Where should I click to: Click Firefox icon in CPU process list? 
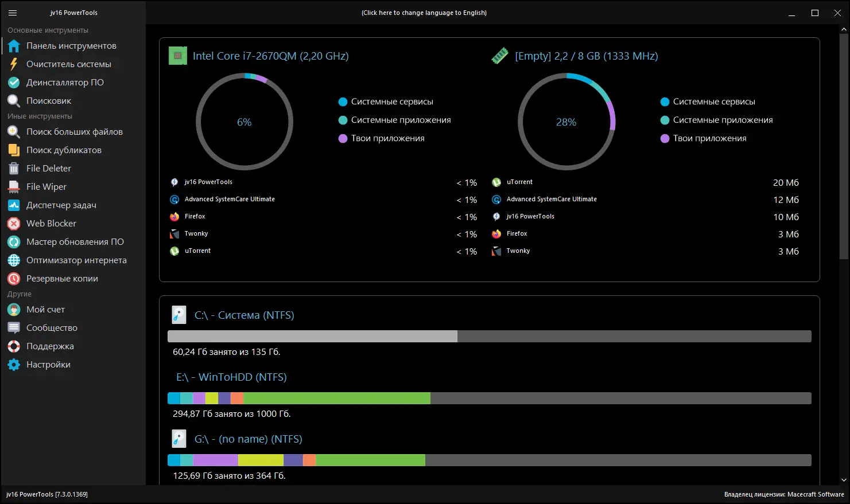tap(174, 217)
